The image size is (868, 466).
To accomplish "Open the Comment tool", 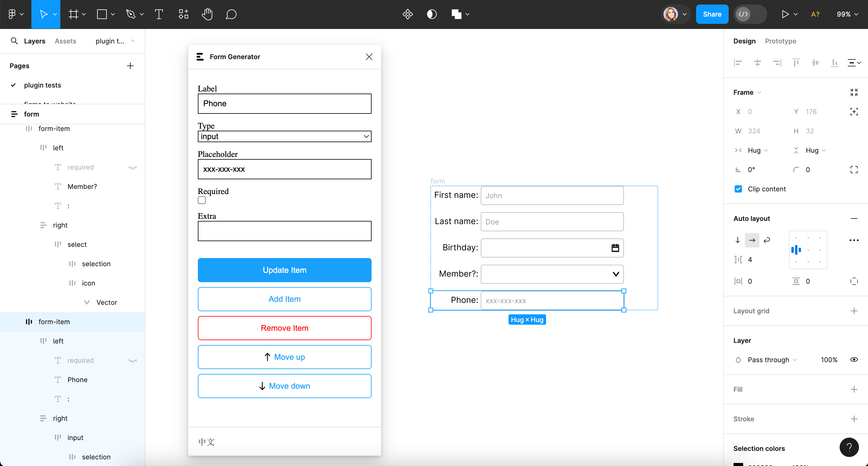I will pos(231,14).
